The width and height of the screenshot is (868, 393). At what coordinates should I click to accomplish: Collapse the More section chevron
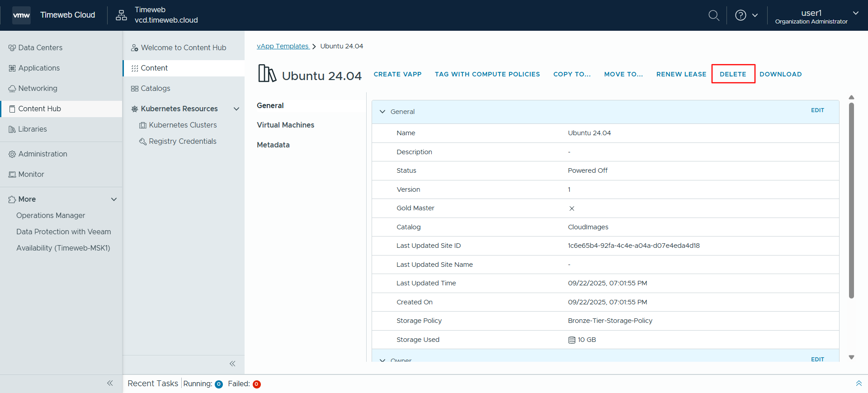coord(114,199)
